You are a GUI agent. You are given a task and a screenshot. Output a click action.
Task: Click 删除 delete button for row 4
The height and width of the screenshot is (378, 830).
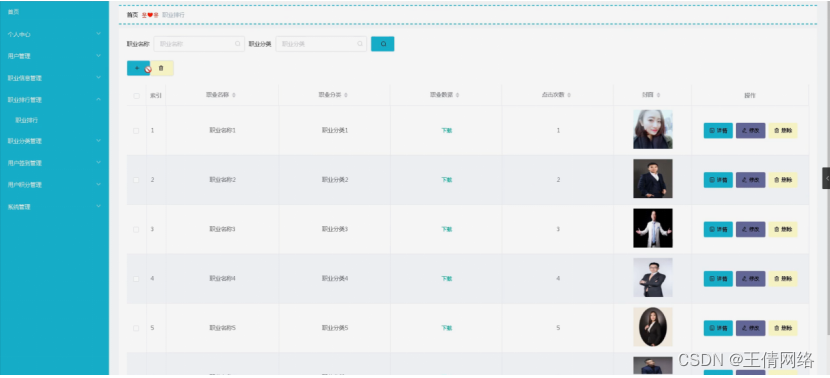pos(783,278)
